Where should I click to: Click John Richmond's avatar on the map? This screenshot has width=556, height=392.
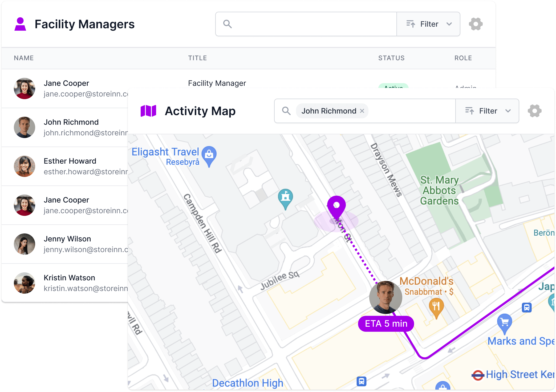pyautogui.click(x=385, y=297)
